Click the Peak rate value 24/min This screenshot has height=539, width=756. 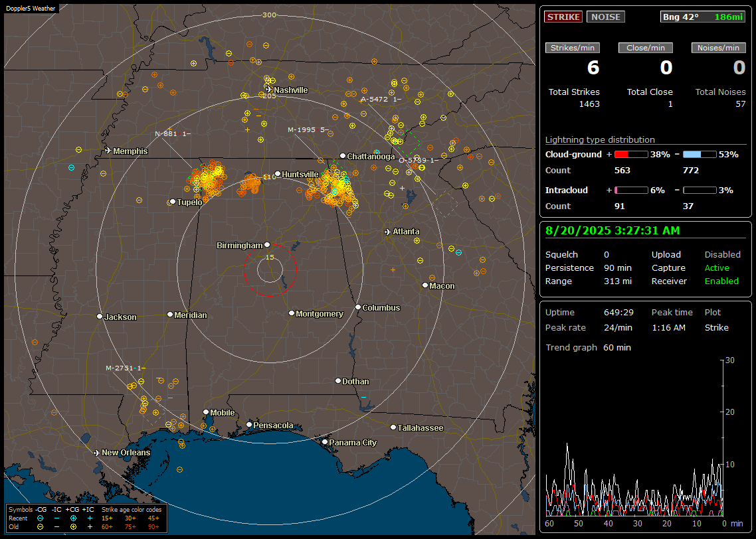(618, 327)
